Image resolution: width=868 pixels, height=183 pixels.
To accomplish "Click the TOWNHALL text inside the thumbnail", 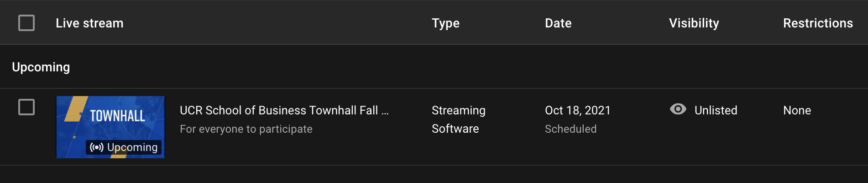I will [x=117, y=116].
